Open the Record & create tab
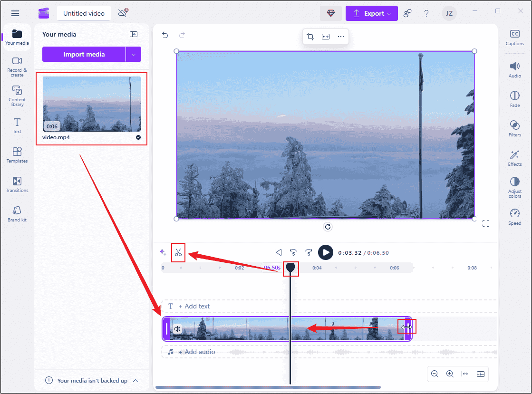 (x=17, y=67)
